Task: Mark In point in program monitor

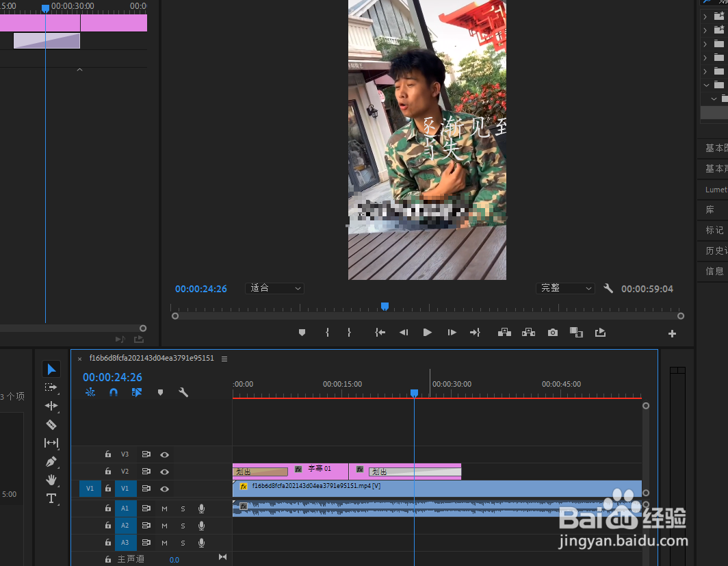Action: coord(327,333)
